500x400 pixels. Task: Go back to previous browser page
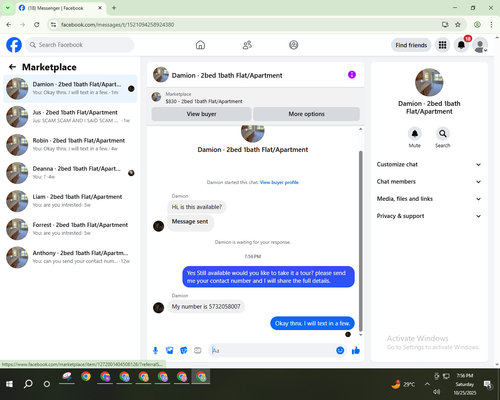[9, 25]
